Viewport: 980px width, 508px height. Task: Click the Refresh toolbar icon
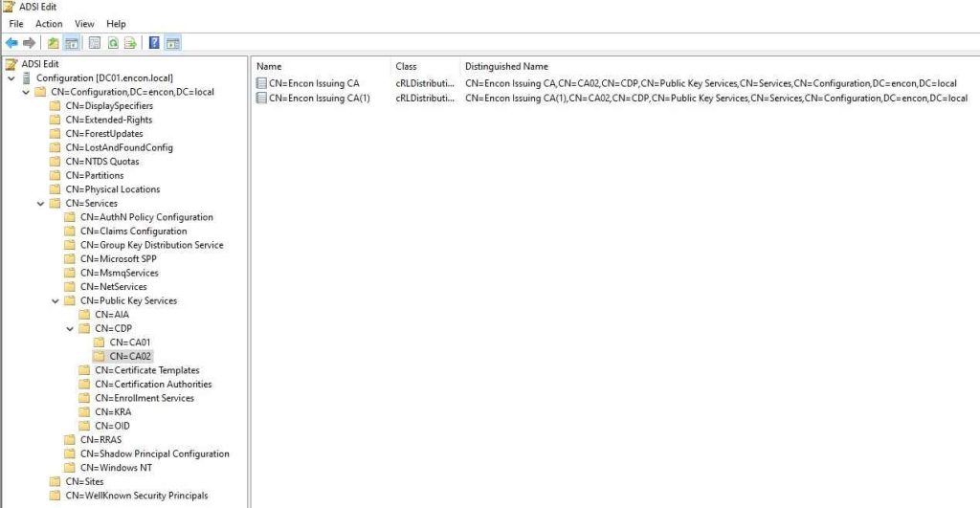[x=113, y=43]
